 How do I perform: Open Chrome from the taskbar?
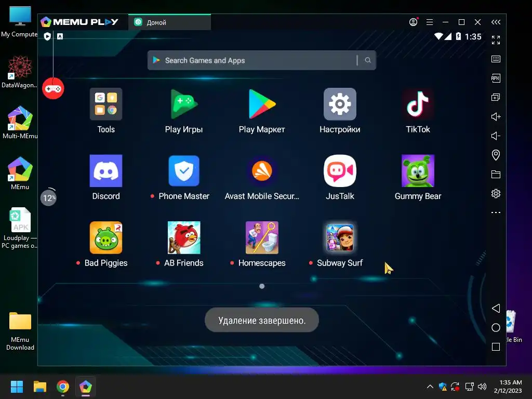[63, 387]
